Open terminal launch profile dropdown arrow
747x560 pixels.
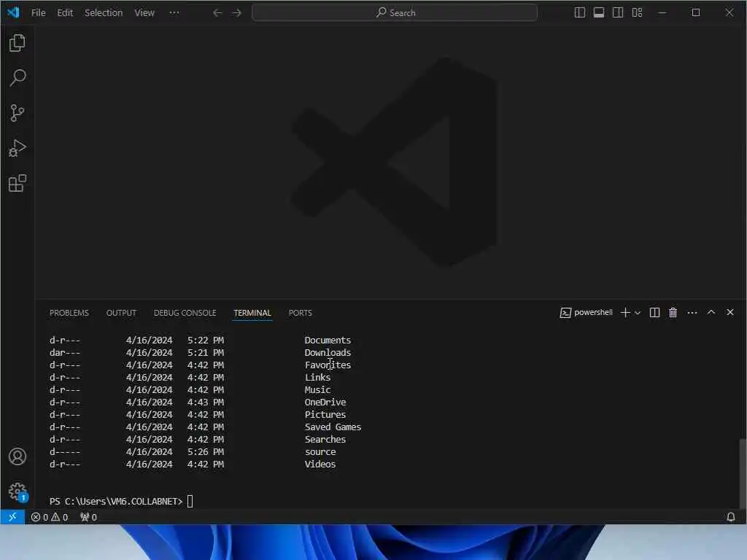(x=638, y=313)
